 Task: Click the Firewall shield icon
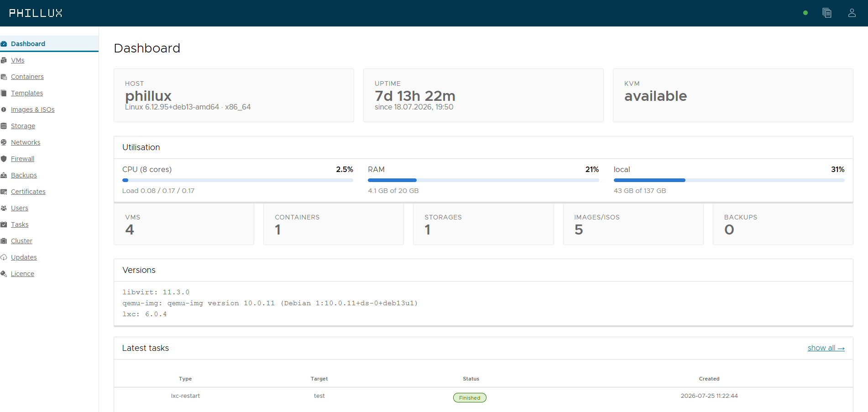click(4, 159)
